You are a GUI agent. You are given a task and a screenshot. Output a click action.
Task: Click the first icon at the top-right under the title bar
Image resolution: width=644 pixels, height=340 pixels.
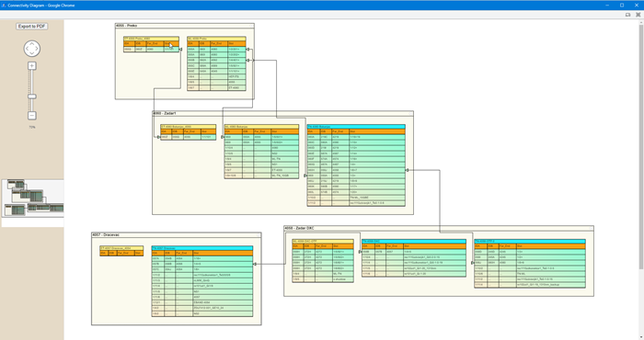(628, 15)
